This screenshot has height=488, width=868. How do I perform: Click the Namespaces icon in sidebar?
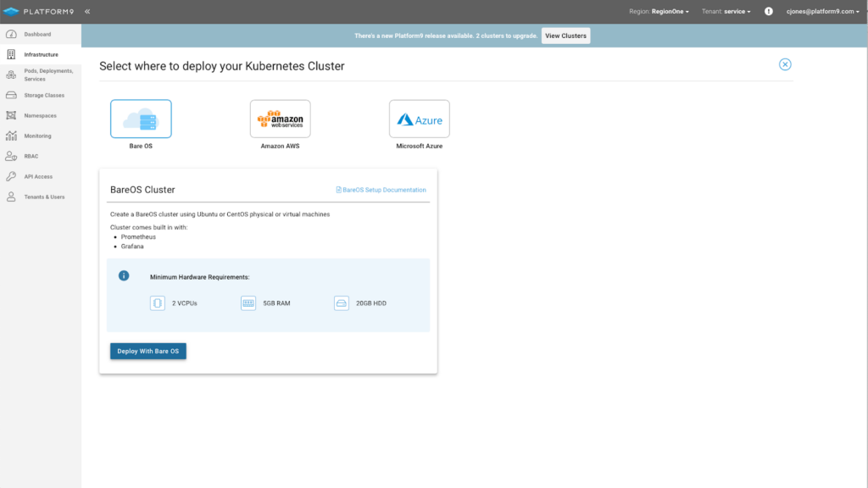[x=11, y=115]
